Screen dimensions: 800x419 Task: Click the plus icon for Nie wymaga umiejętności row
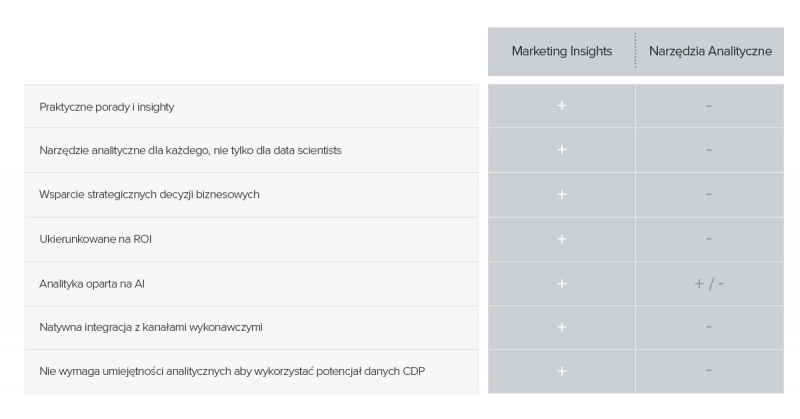coord(562,371)
